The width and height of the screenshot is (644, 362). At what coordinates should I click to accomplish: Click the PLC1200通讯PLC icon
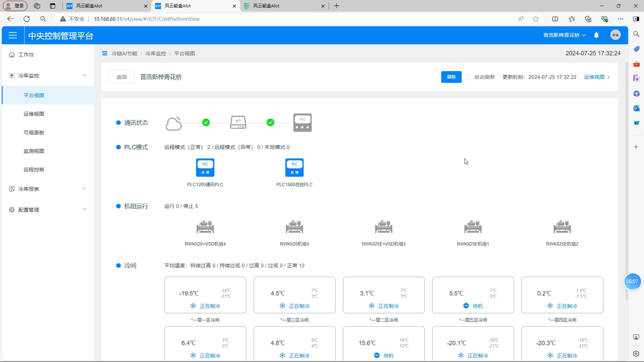[x=205, y=168]
